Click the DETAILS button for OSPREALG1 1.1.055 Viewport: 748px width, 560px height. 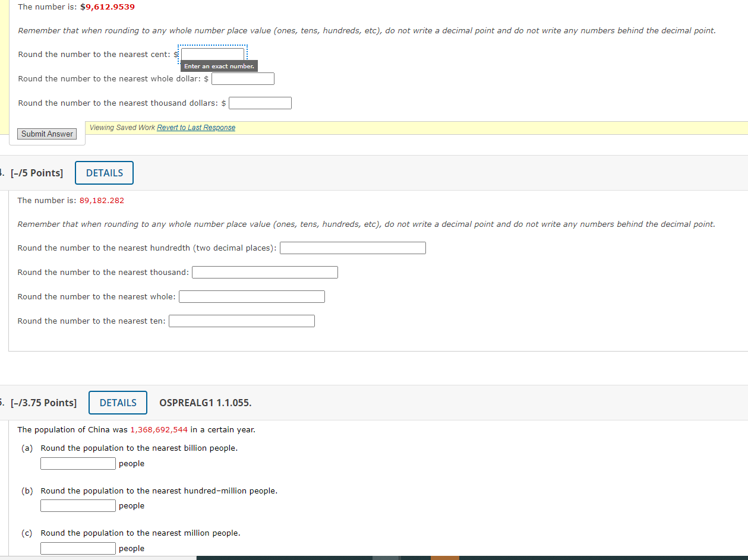pyautogui.click(x=118, y=403)
